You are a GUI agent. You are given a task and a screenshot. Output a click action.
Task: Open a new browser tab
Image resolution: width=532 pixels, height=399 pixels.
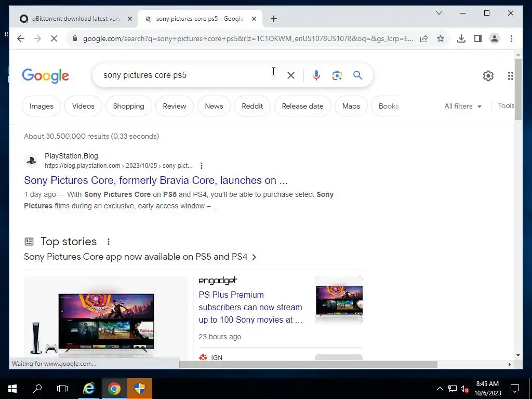274,19
